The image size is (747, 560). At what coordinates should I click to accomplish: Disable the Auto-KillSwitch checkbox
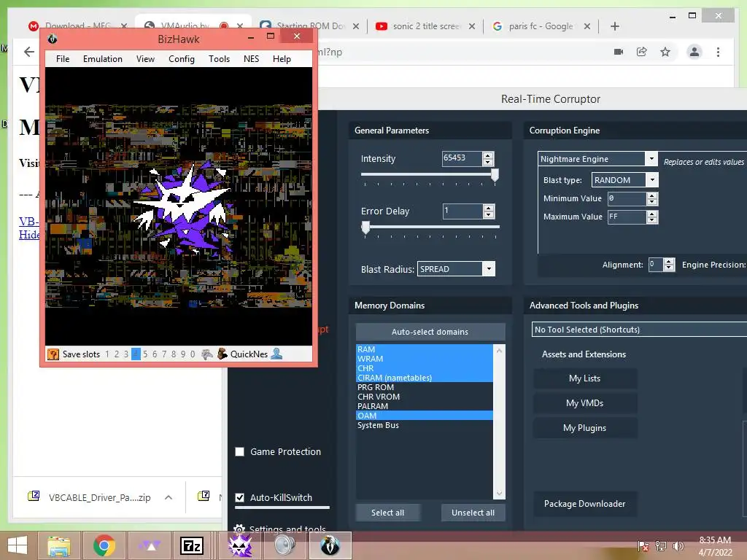point(239,497)
